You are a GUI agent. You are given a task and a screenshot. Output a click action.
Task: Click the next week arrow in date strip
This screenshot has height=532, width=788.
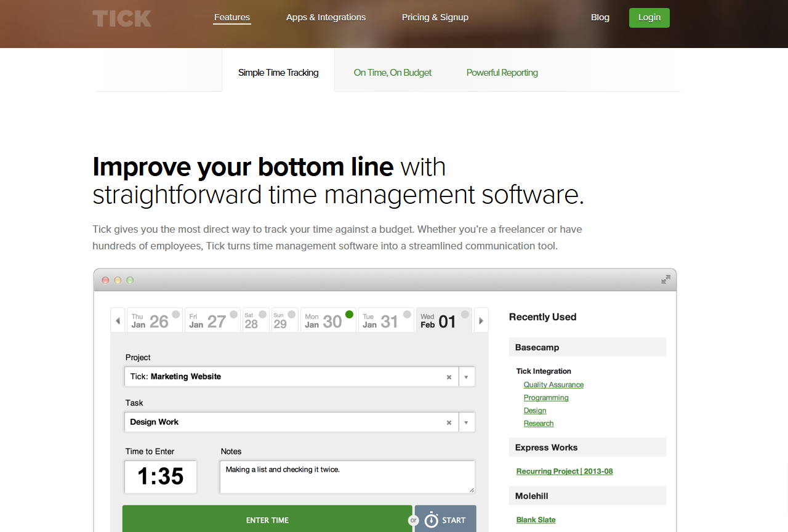coord(481,320)
